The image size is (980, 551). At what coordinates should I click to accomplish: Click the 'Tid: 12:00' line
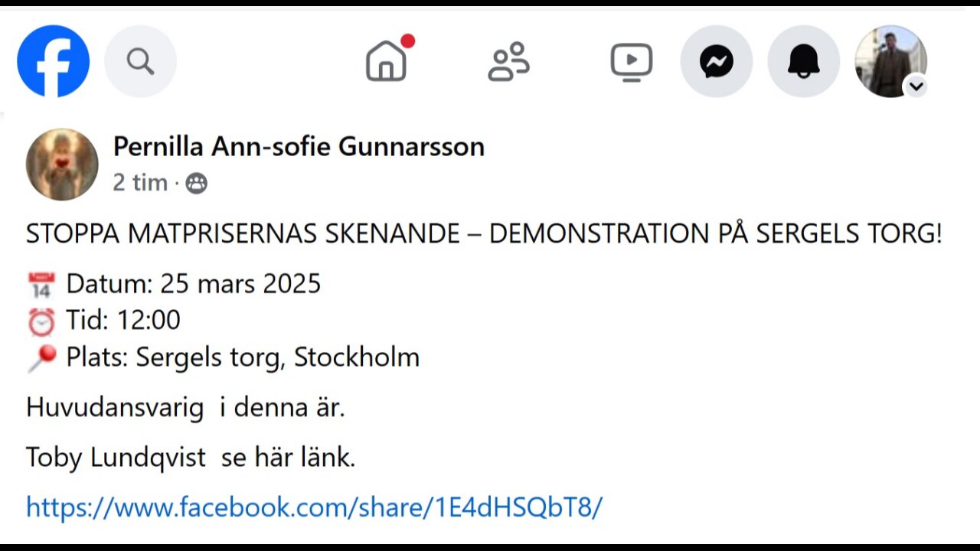[x=103, y=321]
